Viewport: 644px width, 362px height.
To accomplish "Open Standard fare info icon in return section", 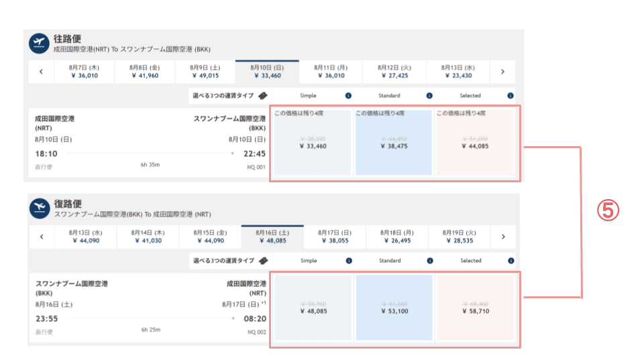I will (x=429, y=261).
